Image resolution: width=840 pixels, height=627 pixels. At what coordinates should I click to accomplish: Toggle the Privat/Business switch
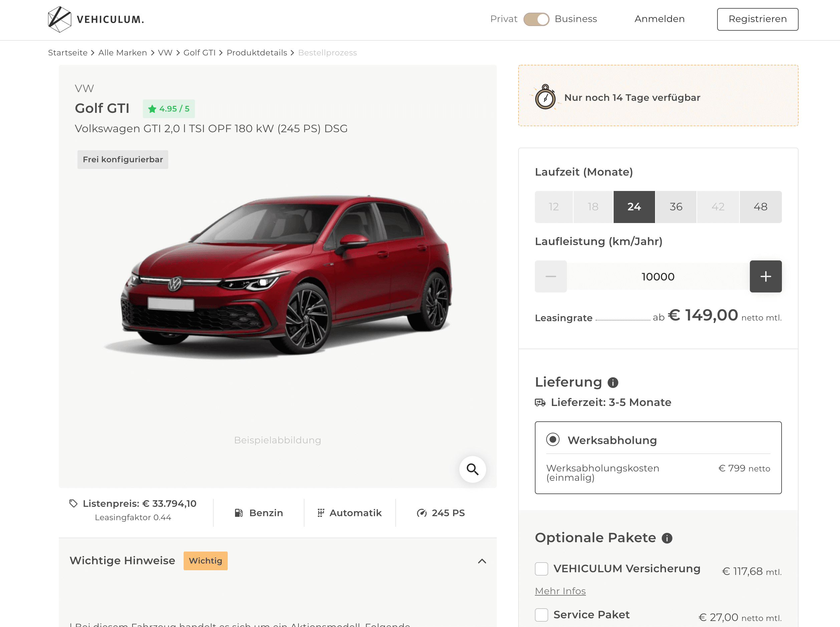coord(536,19)
